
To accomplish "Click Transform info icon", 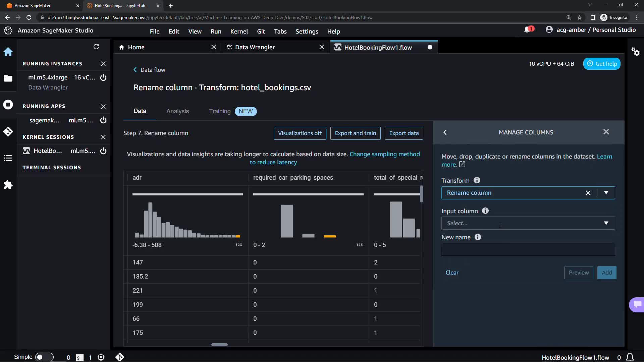I will (x=477, y=180).
